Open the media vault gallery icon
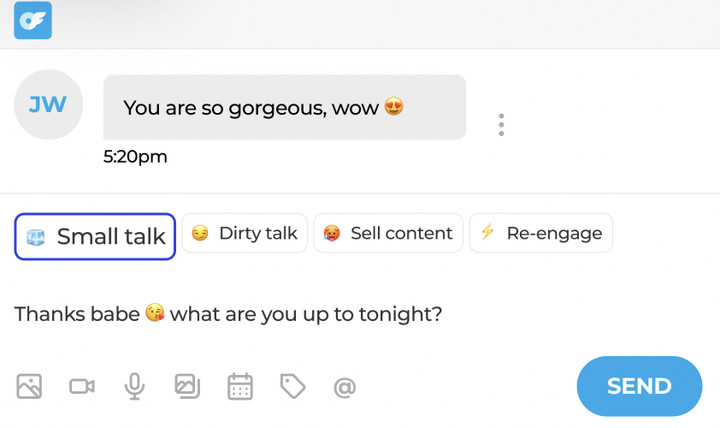 tap(187, 386)
